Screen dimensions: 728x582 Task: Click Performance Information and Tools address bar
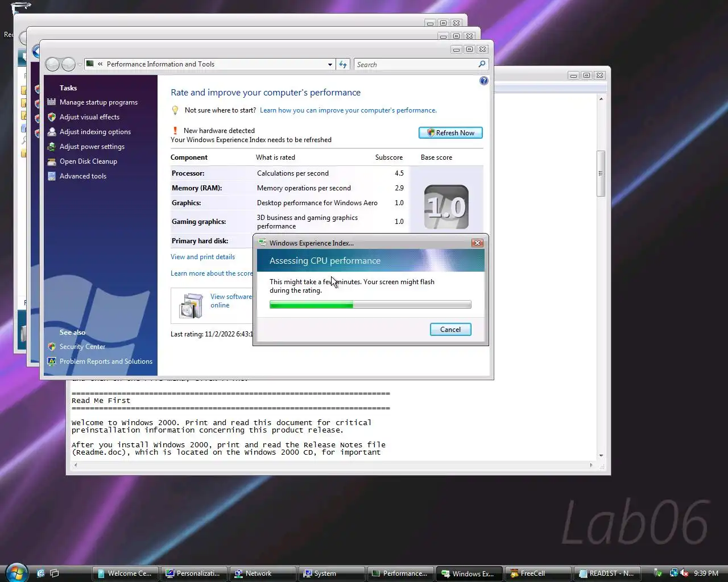click(x=209, y=64)
